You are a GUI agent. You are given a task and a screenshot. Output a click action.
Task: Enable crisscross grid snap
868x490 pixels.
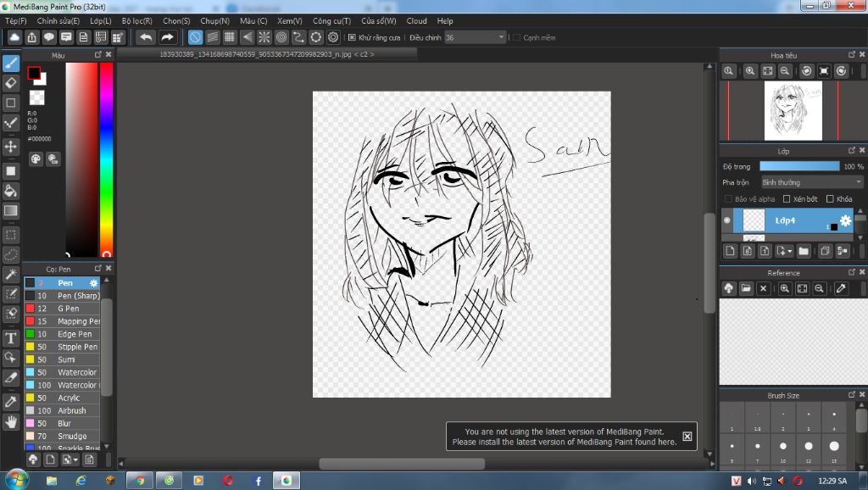tap(230, 37)
